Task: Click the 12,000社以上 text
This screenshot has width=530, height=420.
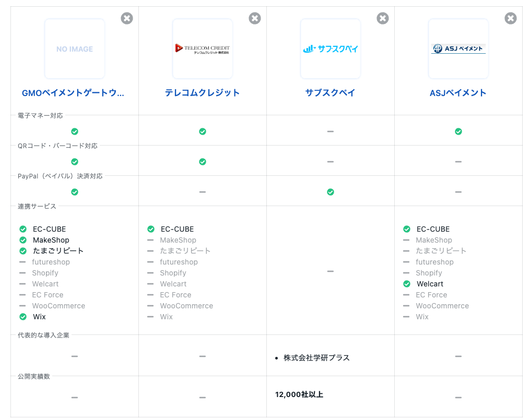Action: [299, 394]
